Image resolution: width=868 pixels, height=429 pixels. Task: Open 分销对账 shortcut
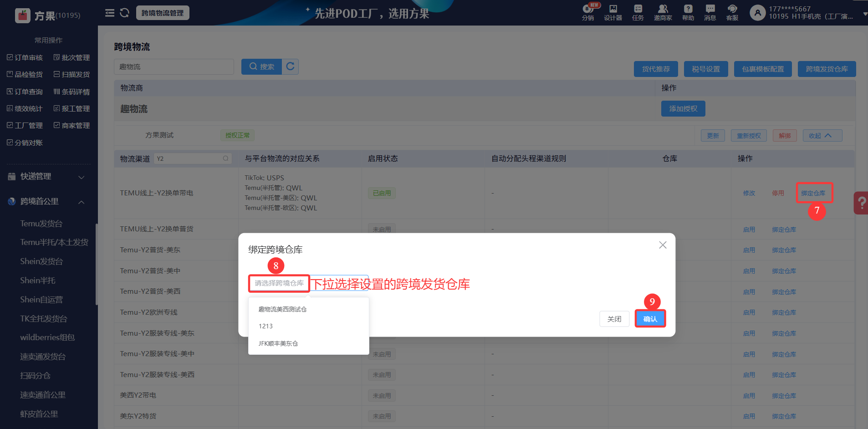point(25,143)
